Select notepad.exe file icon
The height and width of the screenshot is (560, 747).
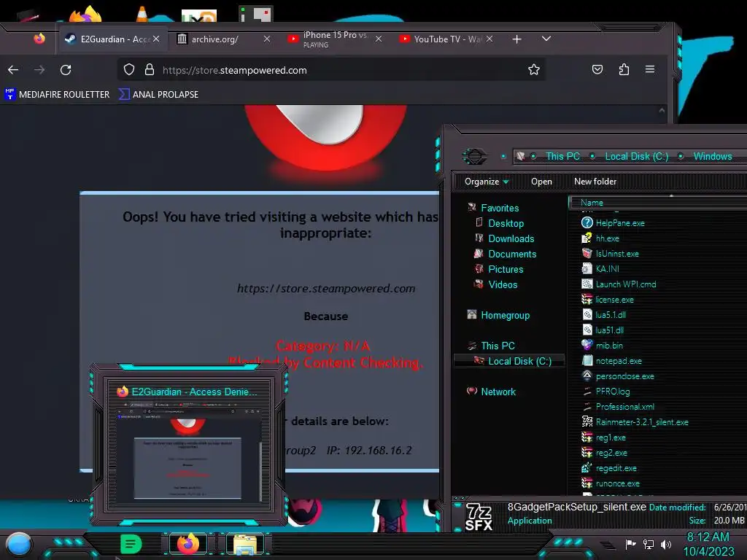click(587, 360)
